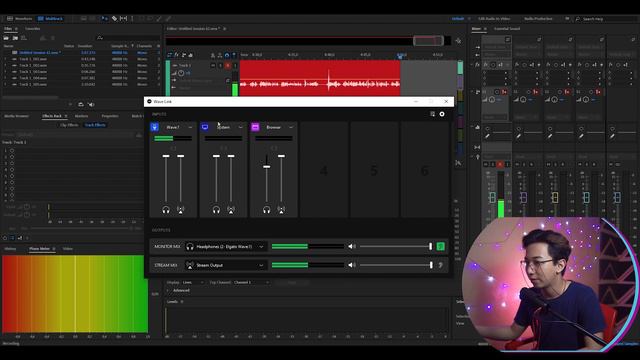The width and height of the screenshot is (640, 360).
Task: Open the Top Channel dropdown
Action: 251,282
